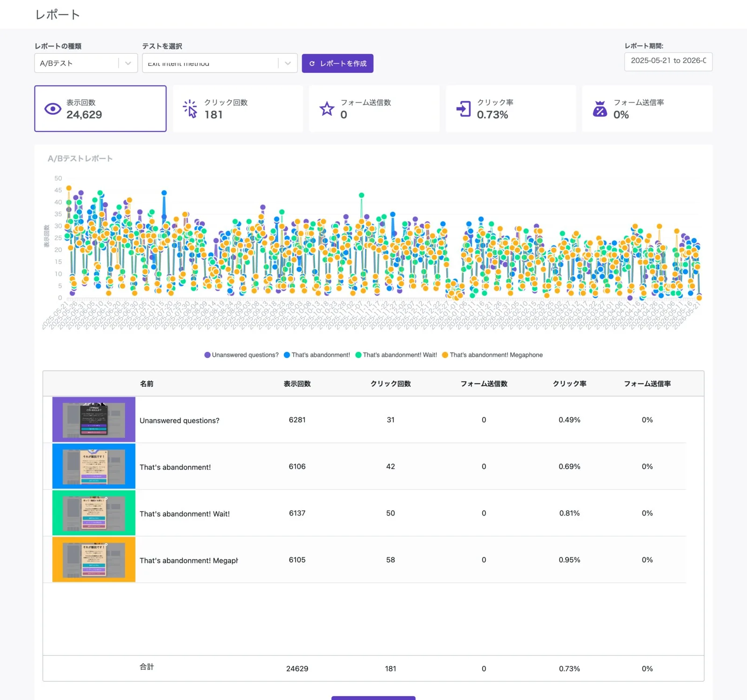Click the money bag icon for フォーム送信率
The image size is (747, 700).
(600, 109)
